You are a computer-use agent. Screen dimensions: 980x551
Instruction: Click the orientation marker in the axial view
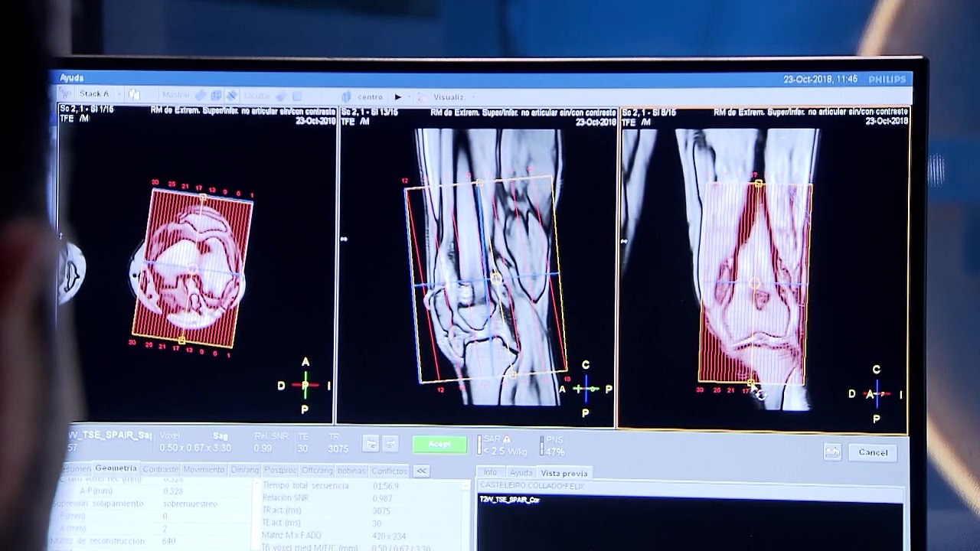coord(305,386)
